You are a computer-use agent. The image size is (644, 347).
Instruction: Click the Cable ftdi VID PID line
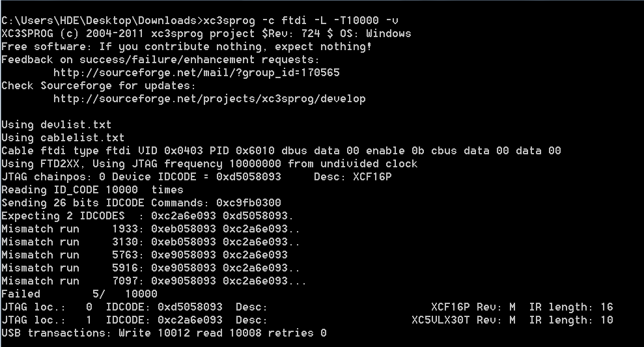pos(281,150)
